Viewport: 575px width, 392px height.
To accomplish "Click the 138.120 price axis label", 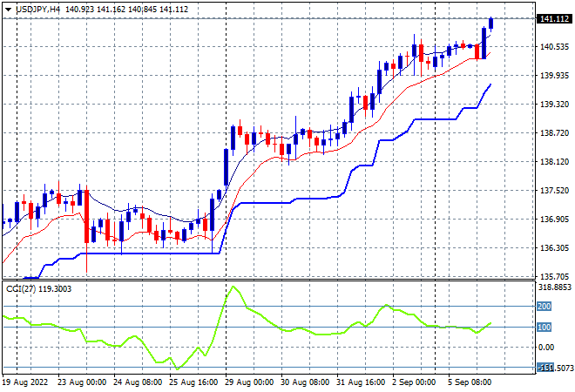I will click(554, 162).
